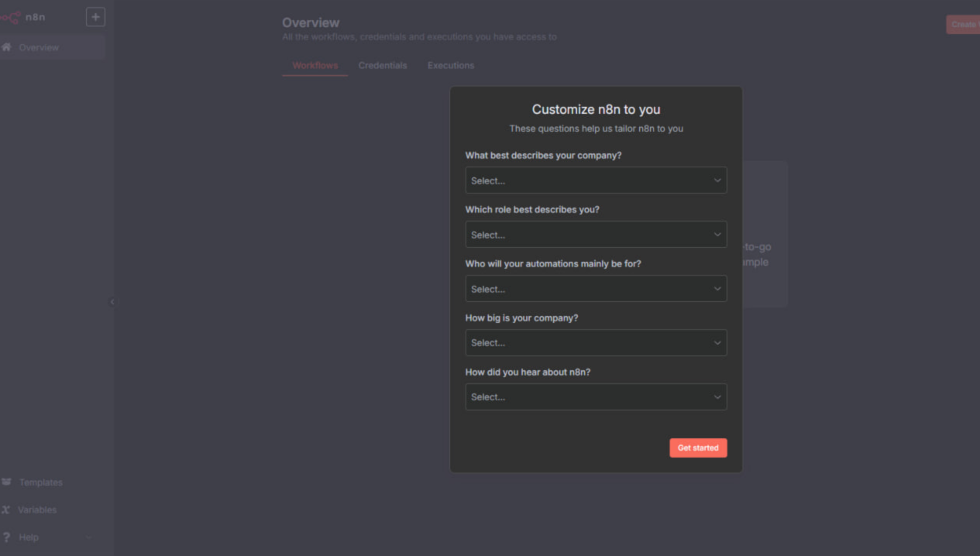This screenshot has height=556, width=980.
Task: Open the company description dropdown
Action: click(595, 180)
